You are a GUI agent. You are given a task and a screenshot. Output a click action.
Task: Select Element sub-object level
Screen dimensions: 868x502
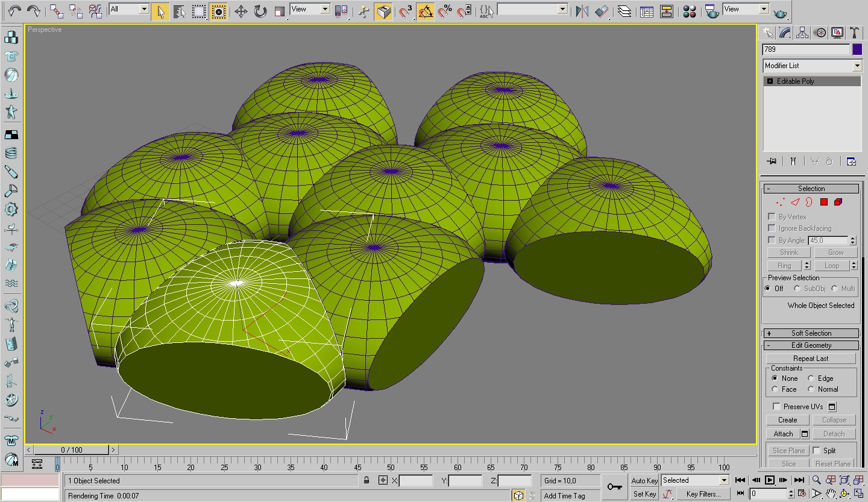(x=838, y=202)
